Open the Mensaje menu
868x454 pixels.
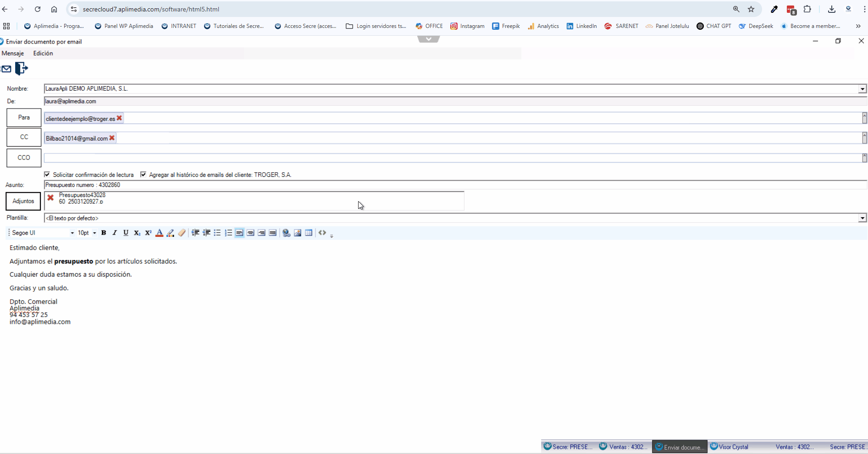(x=13, y=53)
